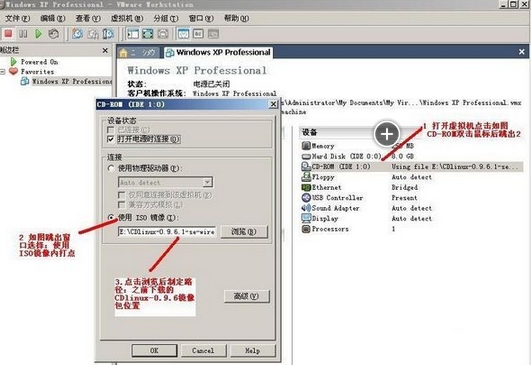Close the sidebar panel with X
Image resolution: width=531 pixels, height=365 pixels.
pos(105,50)
